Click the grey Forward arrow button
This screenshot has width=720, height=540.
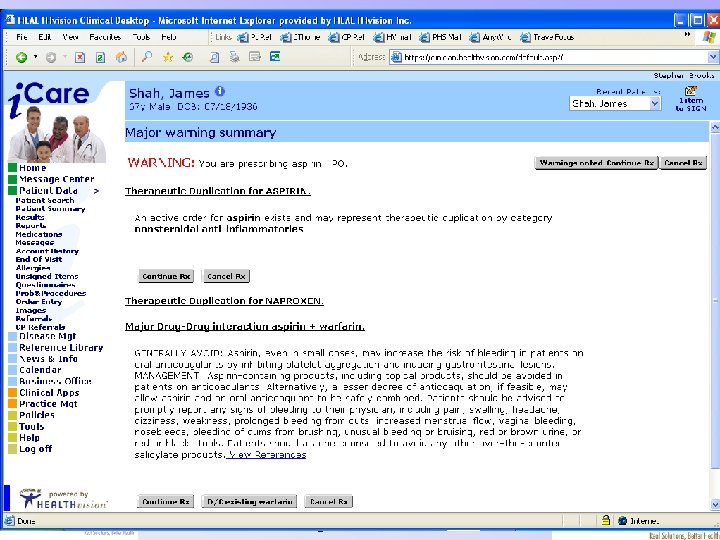(x=51, y=57)
